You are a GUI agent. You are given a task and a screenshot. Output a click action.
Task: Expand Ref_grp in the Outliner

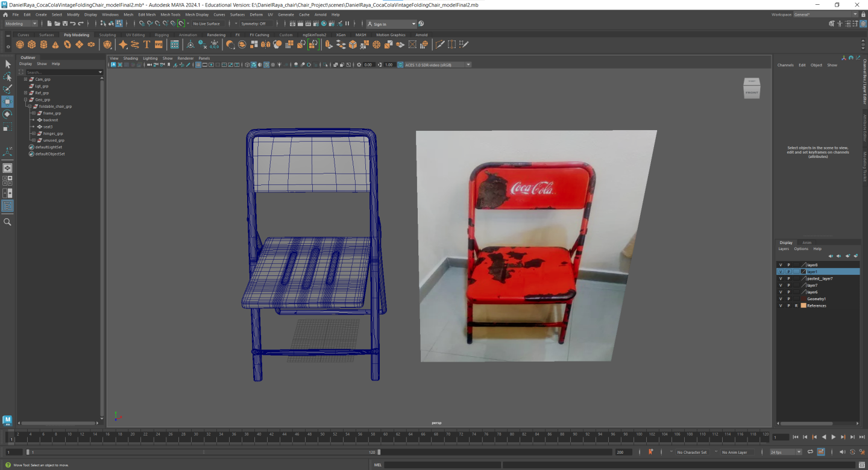click(25, 93)
